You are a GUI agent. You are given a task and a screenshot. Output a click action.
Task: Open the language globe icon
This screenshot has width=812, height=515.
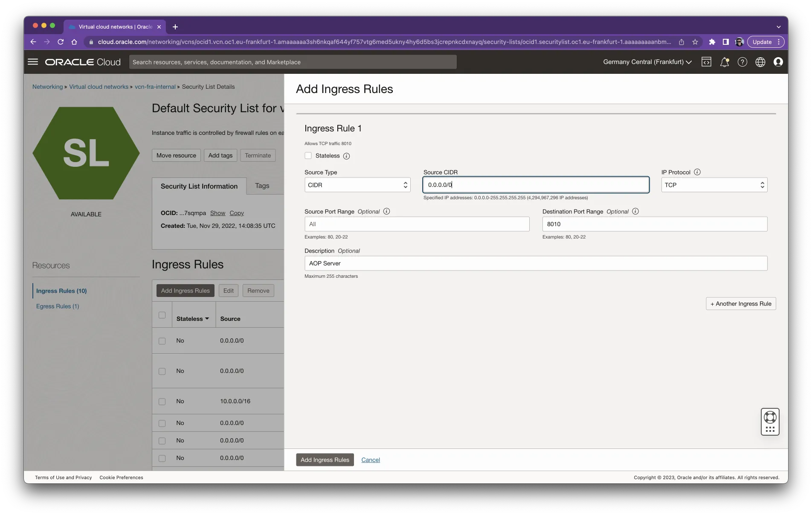[760, 62]
